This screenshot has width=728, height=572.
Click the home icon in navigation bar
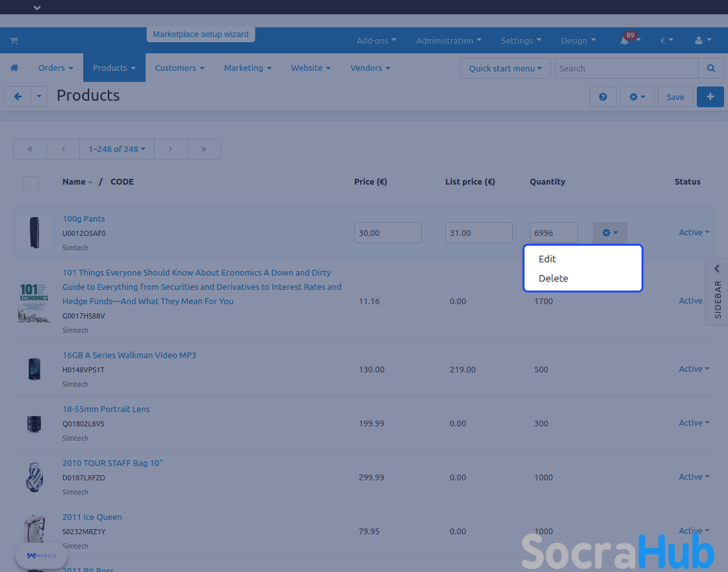(x=14, y=68)
